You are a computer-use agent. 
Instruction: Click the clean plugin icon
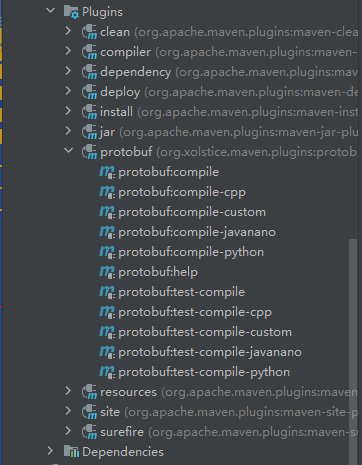point(89,32)
